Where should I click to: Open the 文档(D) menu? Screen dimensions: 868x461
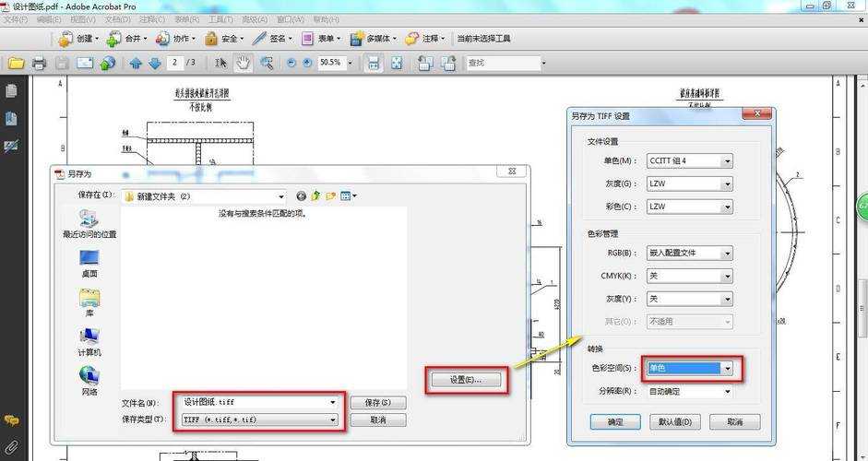(x=117, y=19)
